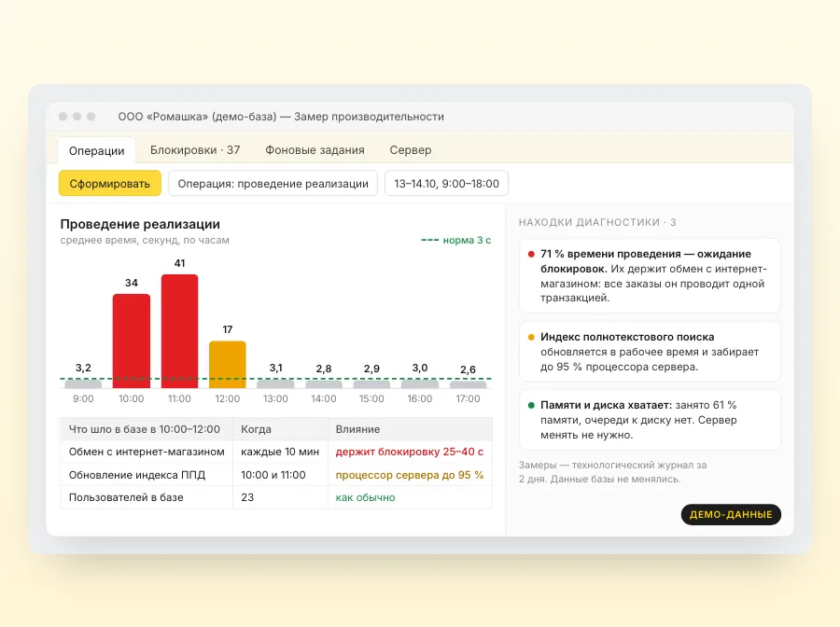Select the orange 12:00 bar labeled 17
This screenshot has width=840, height=627.
pyautogui.click(x=227, y=365)
